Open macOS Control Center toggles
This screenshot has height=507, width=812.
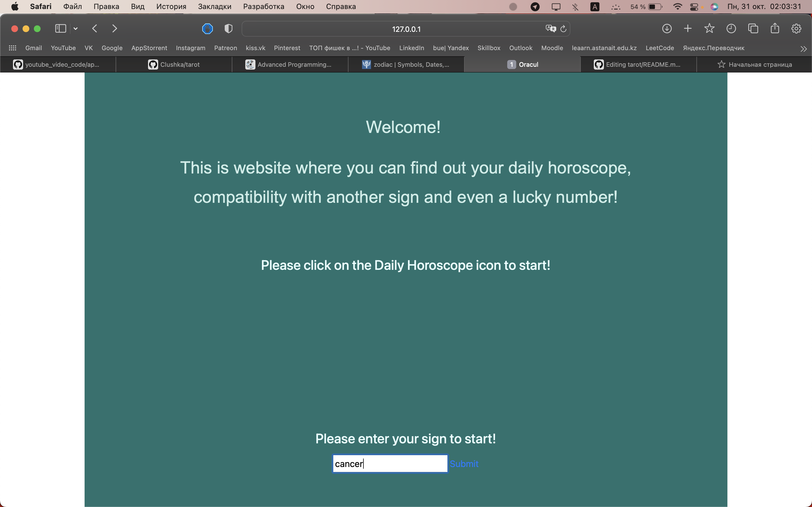pos(694,7)
